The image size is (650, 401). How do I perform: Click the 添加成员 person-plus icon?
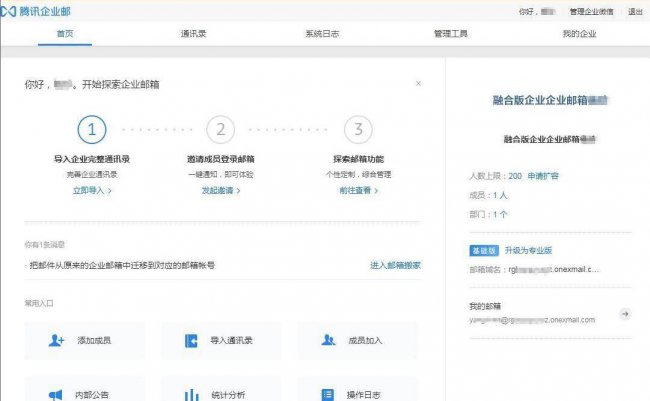tap(56, 340)
